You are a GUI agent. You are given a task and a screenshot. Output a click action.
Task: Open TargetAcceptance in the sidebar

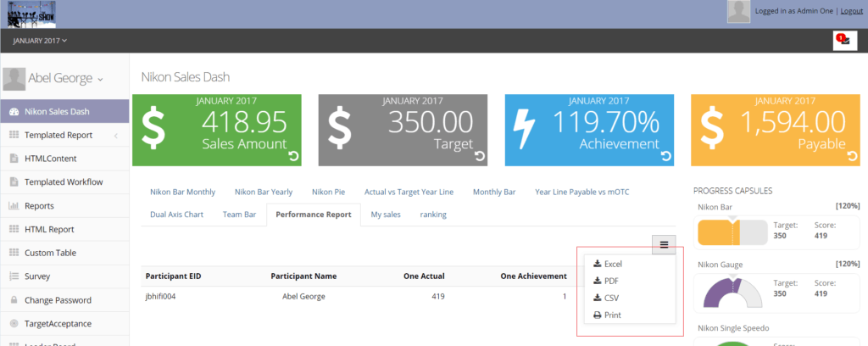[x=64, y=323]
